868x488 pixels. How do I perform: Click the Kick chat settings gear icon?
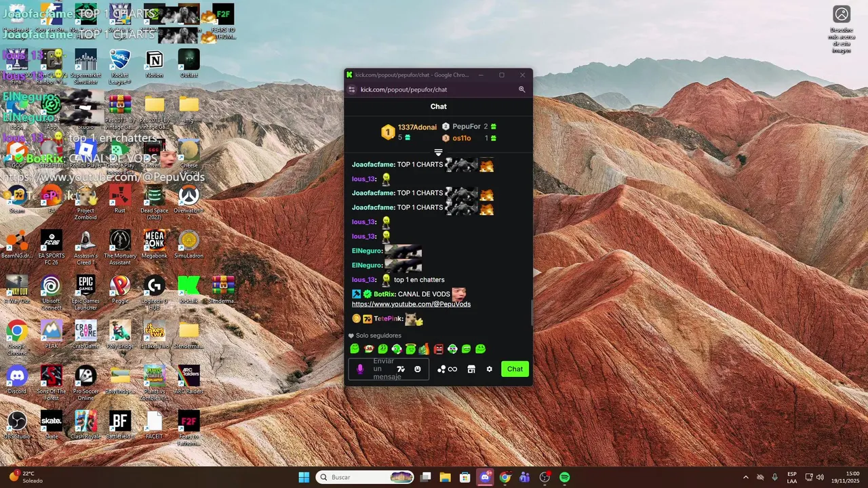pyautogui.click(x=489, y=369)
